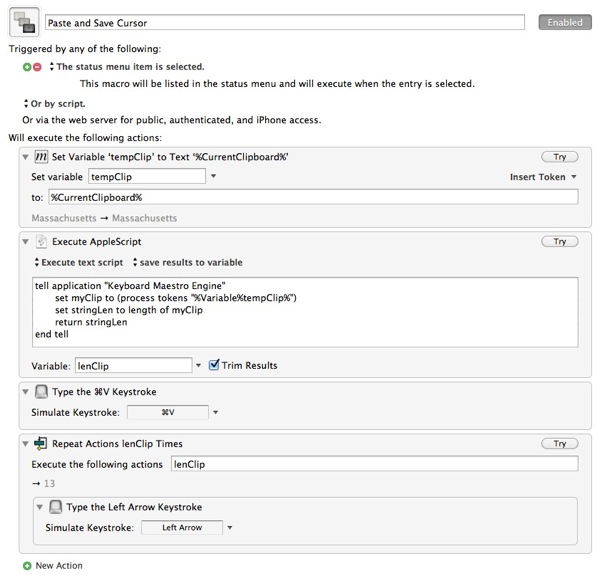
Task: Open the Insert Token menu
Action: [x=543, y=177]
